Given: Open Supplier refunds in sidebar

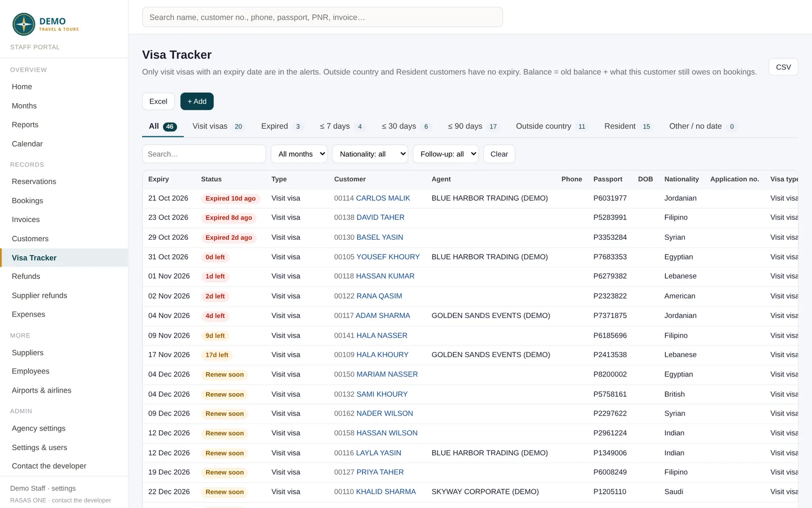Looking at the screenshot, I should (x=40, y=296).
